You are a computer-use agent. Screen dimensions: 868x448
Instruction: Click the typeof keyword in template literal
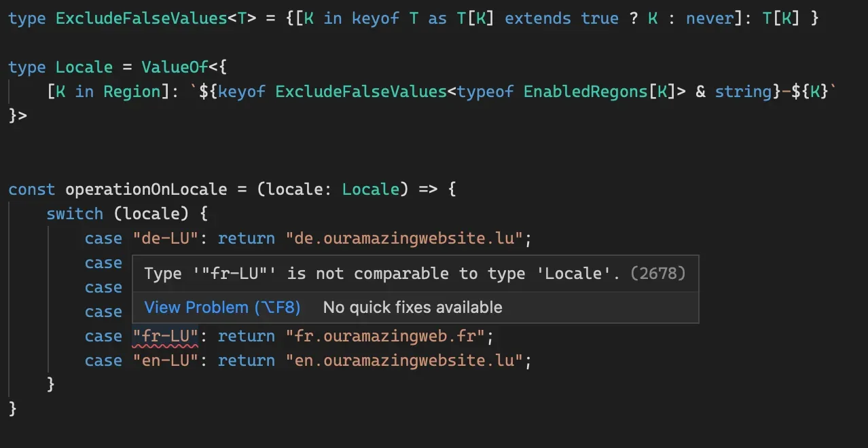(486, 91)
